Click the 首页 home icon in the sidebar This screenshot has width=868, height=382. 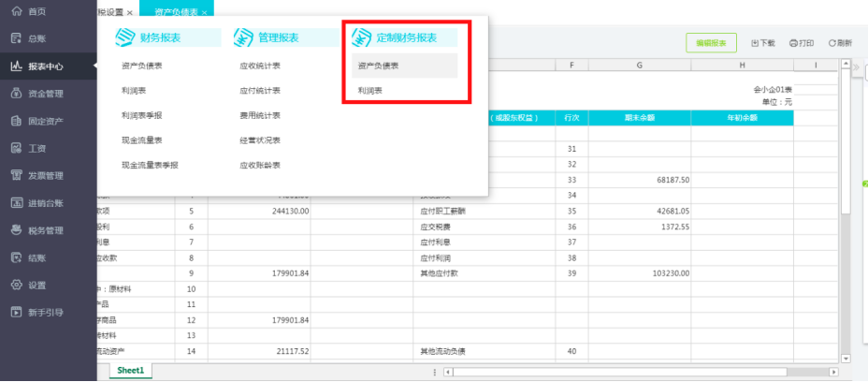[17, 11]
